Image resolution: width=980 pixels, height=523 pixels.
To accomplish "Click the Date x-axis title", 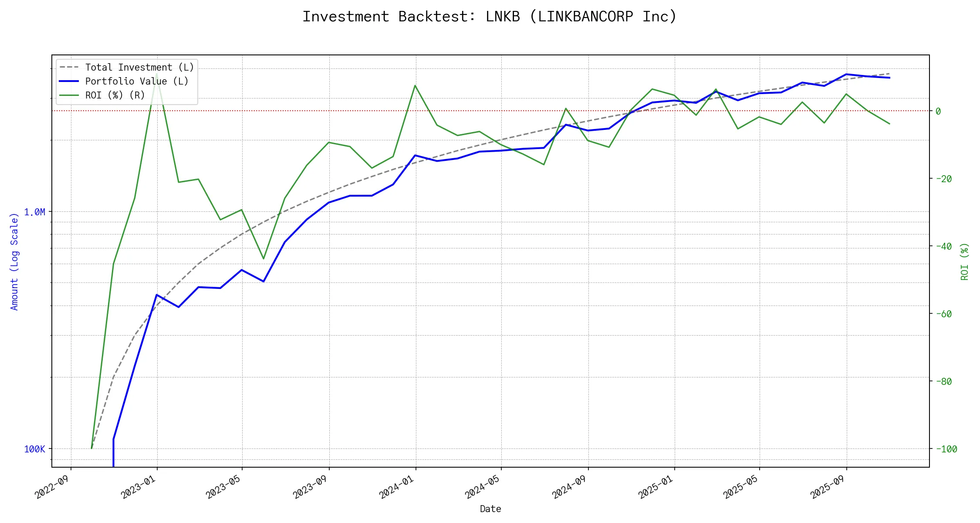I will coord(490,509).
